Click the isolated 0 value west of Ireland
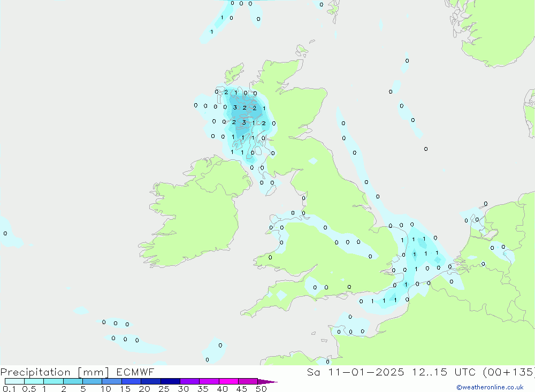535x392 pixels. (5, 233)
